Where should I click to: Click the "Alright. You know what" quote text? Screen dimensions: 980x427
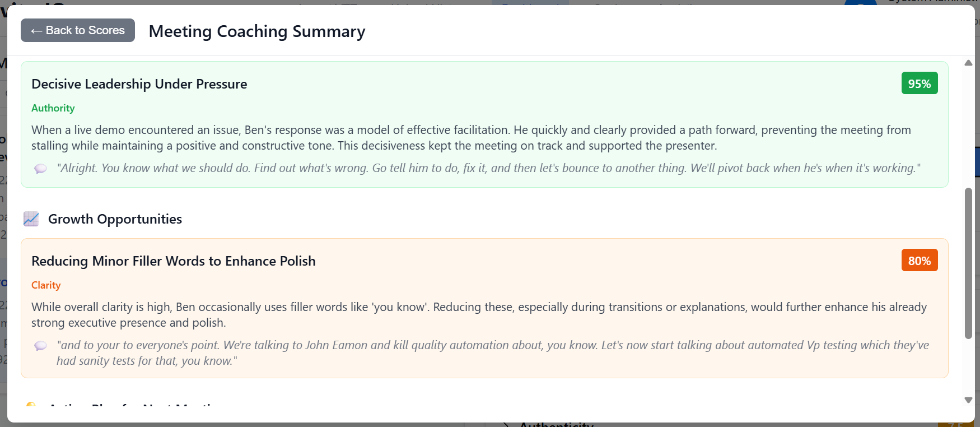(x=488, y=168)
